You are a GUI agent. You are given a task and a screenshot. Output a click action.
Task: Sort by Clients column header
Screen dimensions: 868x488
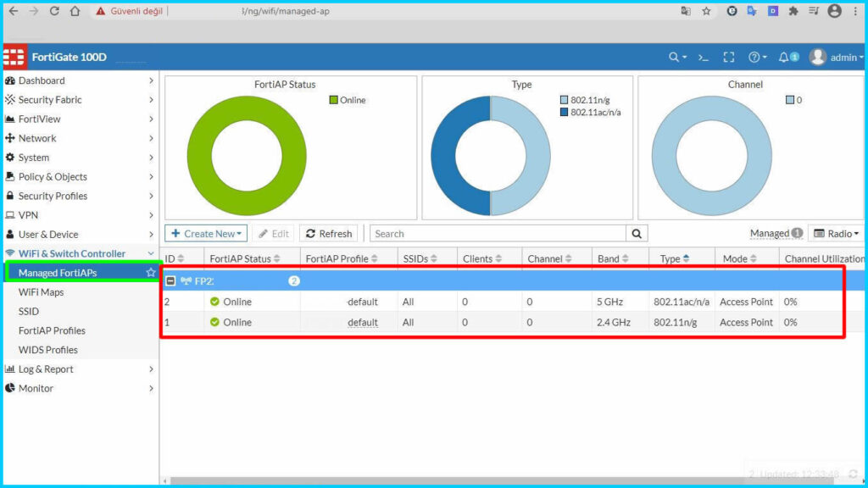(482, 258)
